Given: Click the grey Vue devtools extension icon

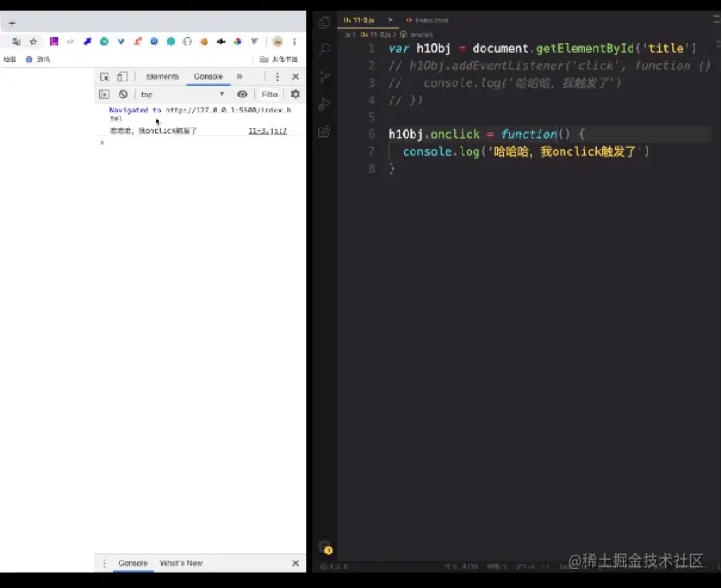Looking at the screenshot, I should (253, 42).
